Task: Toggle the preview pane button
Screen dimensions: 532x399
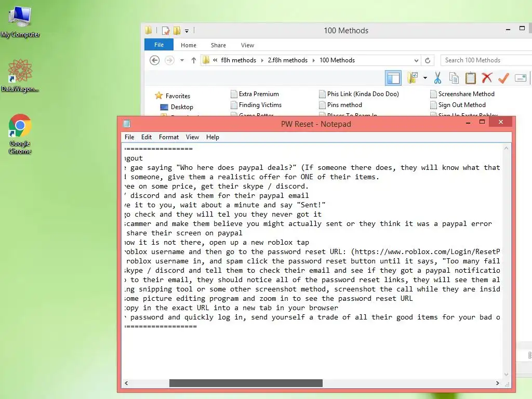Action: pyautogui.click(x=393, y=78)
